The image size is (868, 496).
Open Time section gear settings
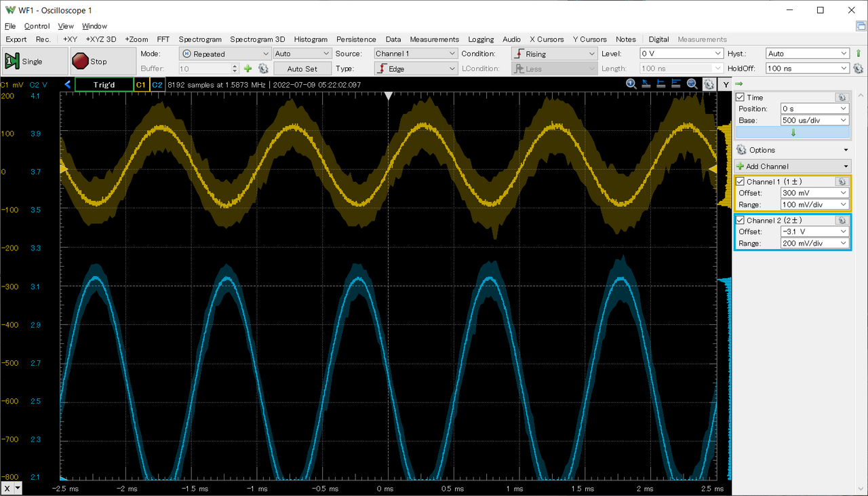(842, 98)
